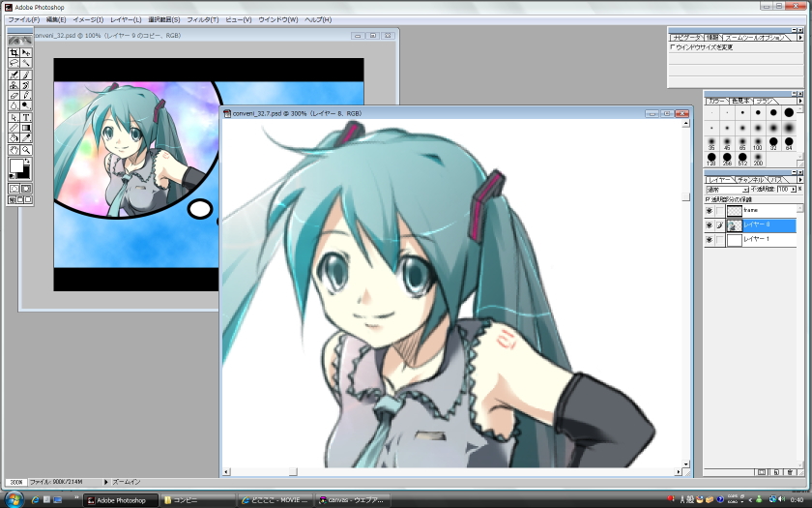The width and height of the screenshot is (812, 508).
Task: Open the Adobe Photoshop taskbar button
Action: tap(120, 500)
